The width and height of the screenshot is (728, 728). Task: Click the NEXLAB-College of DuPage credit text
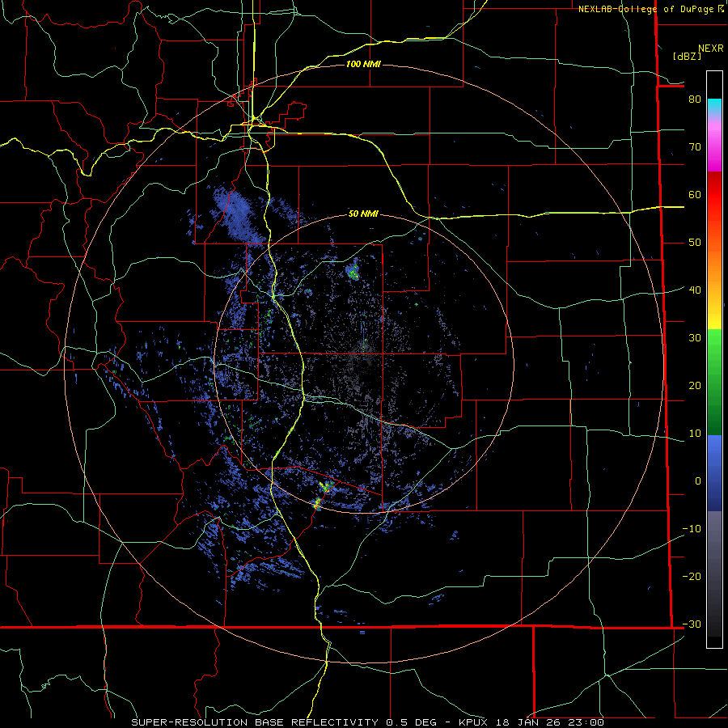pyautogui.click(x=645, y=9)
